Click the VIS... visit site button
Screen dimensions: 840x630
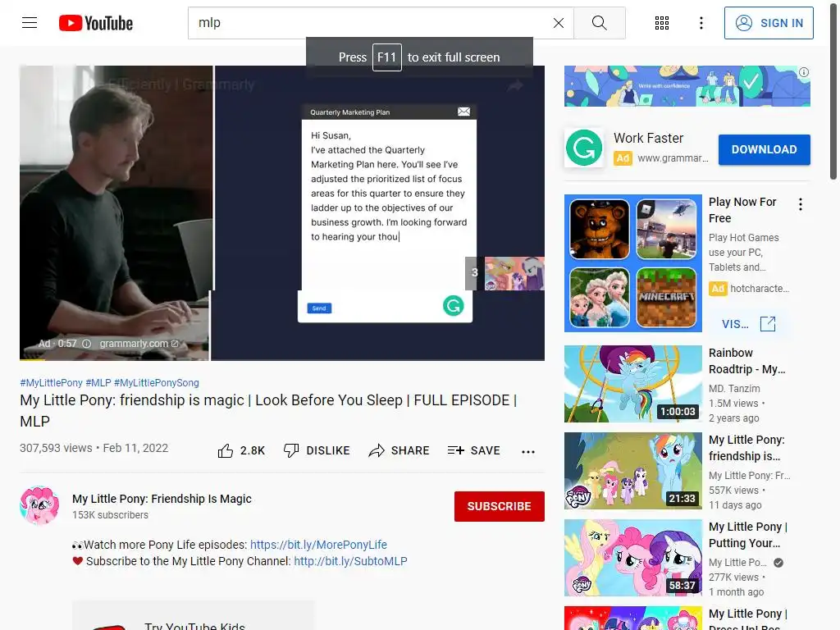(x=749, y=323)
